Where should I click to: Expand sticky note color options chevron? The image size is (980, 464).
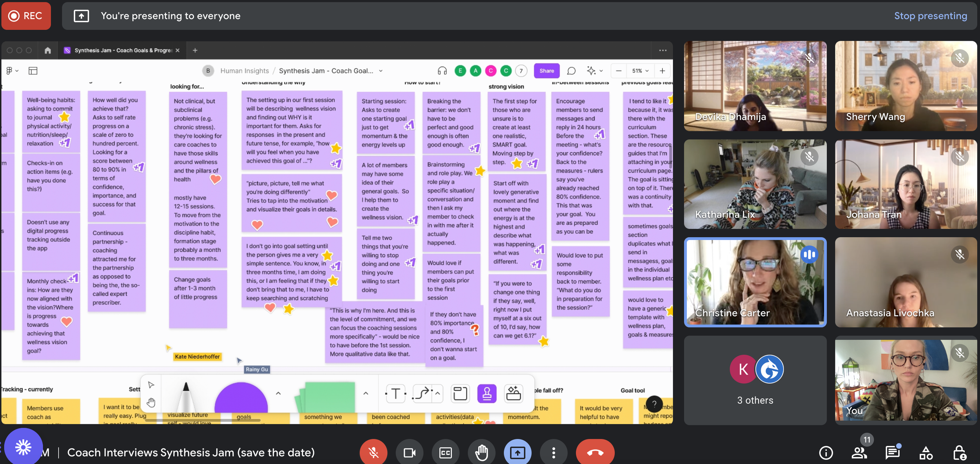click(365, 393)
